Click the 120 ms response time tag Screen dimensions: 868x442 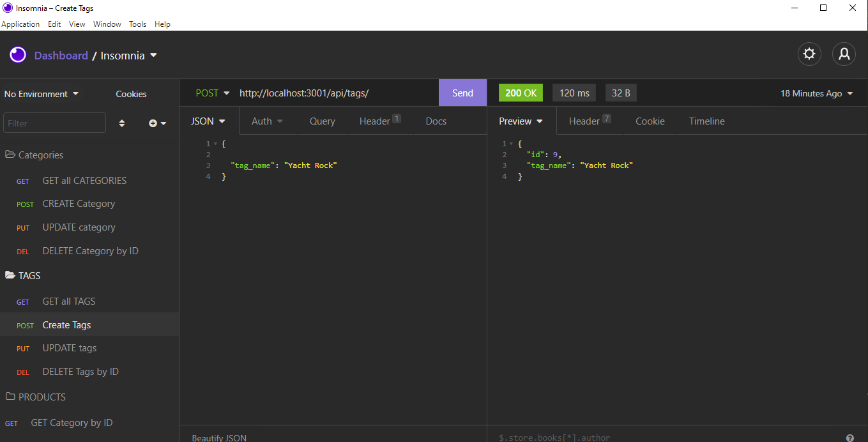574,93
